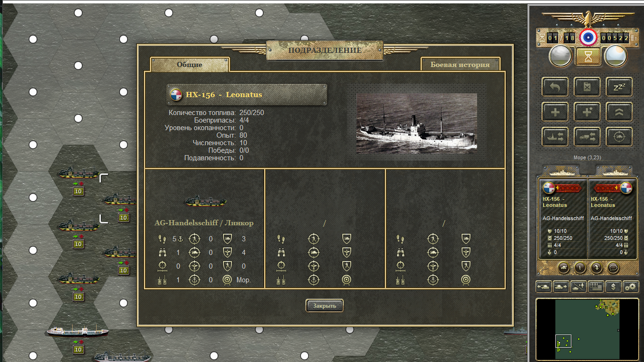Put the unit to sleep with Zzz button
Image resolution: width=644 pixels, height=362 pixels.
pos(619,87)
